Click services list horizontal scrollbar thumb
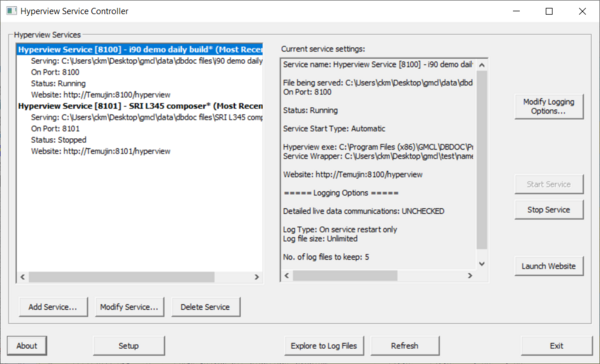 121,277
